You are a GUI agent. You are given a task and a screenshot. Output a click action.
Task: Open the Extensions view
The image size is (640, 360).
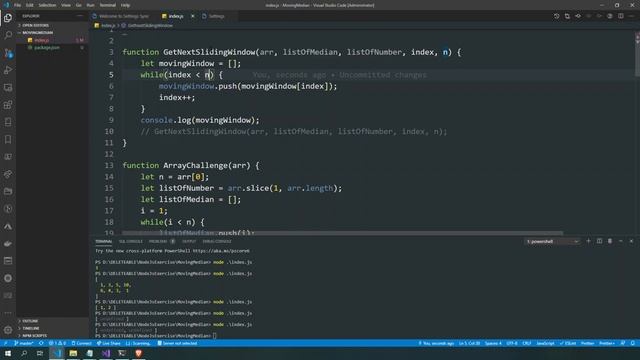pyautogui.click(x=8, y=105)
